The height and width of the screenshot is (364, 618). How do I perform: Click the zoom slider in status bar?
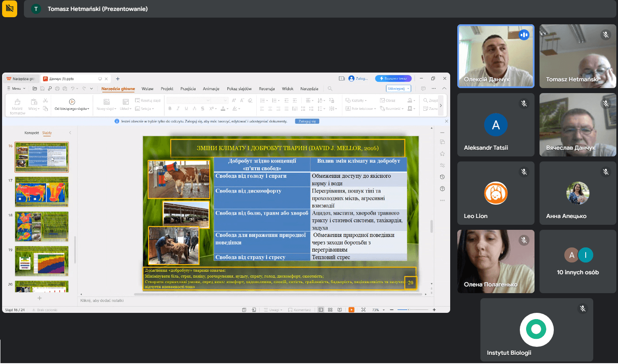coord(412,310)
